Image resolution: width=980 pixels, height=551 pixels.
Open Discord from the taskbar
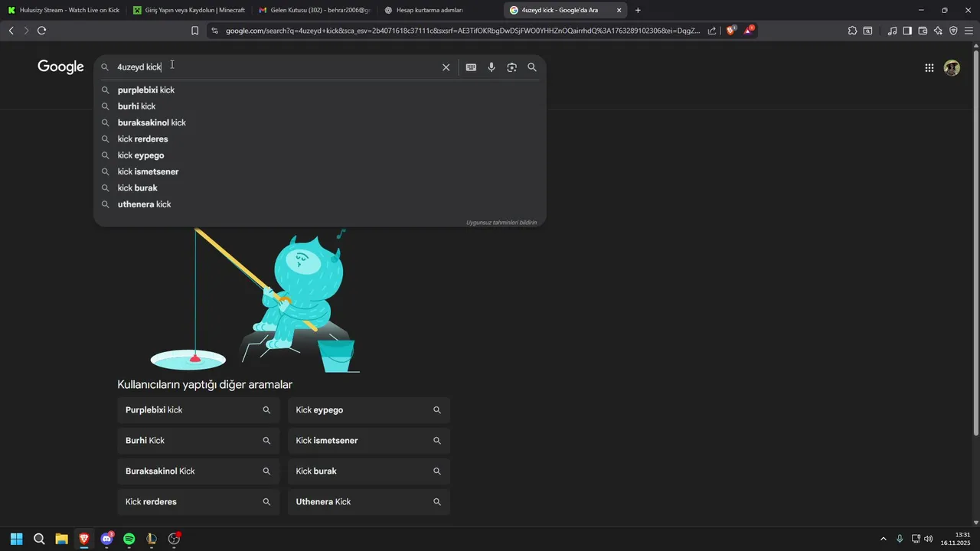[x=106, y=539]
